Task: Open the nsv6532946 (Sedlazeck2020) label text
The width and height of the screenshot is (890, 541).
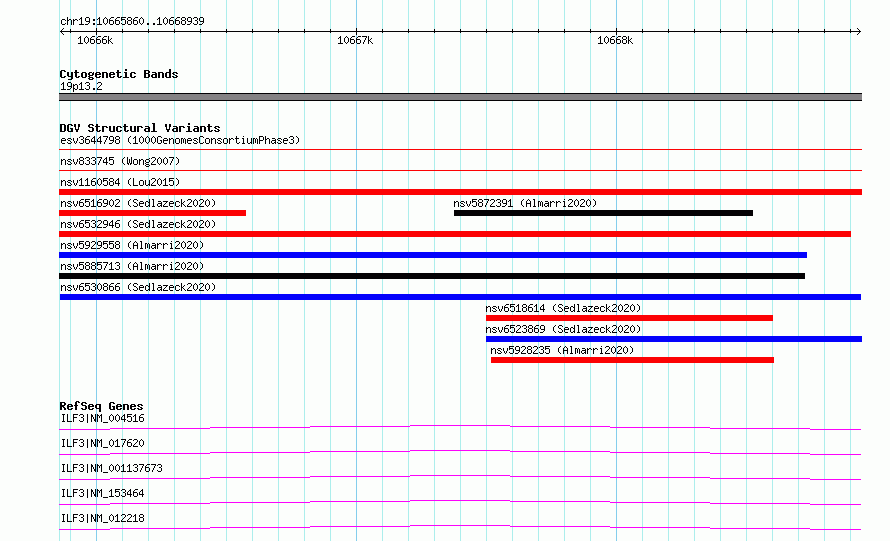Action: (x=138, y=224)
